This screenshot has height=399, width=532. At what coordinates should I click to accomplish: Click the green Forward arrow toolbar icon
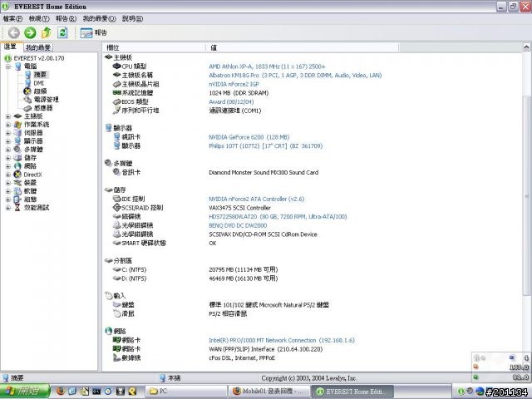coord(30,32)
